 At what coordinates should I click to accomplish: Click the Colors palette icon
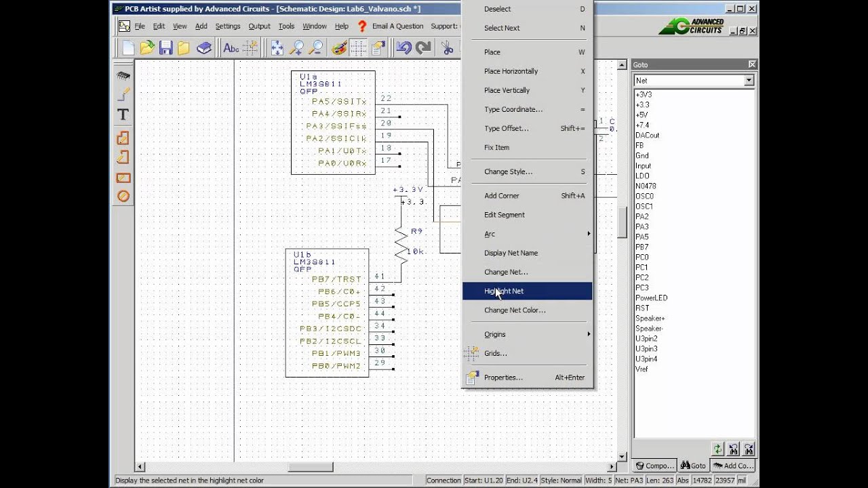339,47
